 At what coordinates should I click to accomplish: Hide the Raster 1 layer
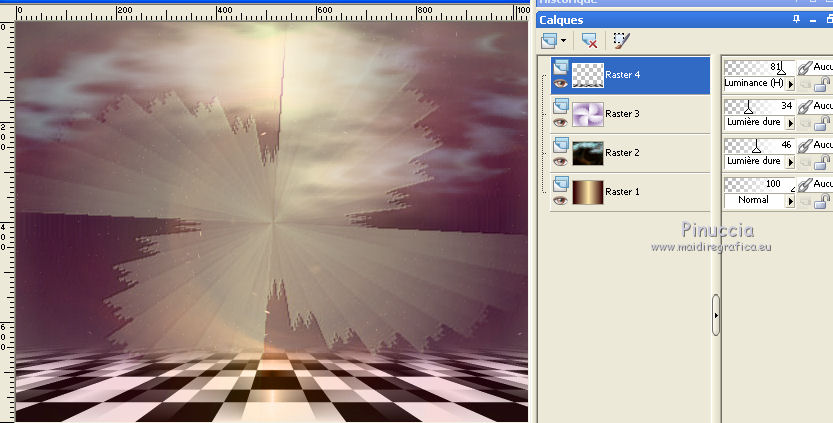click(560, 200)
